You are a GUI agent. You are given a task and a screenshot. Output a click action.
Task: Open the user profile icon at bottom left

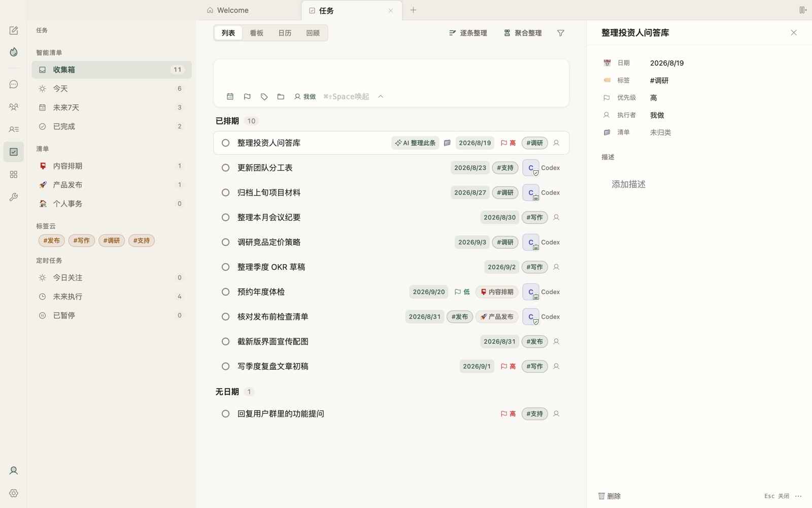(14, 470)
